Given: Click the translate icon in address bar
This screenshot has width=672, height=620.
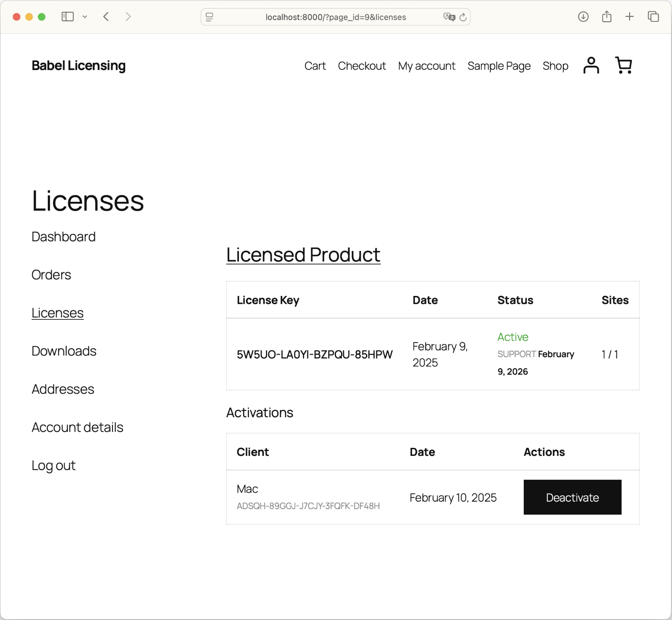Looking at the screenshot, I should tap(449, 17).
